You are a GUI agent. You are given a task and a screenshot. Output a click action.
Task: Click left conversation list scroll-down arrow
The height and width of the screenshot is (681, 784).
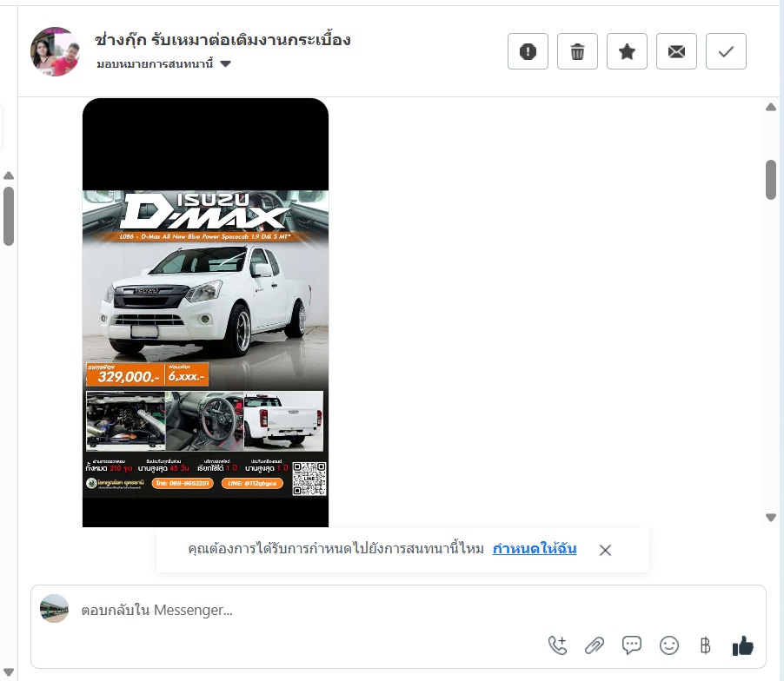tap(9, 671)
